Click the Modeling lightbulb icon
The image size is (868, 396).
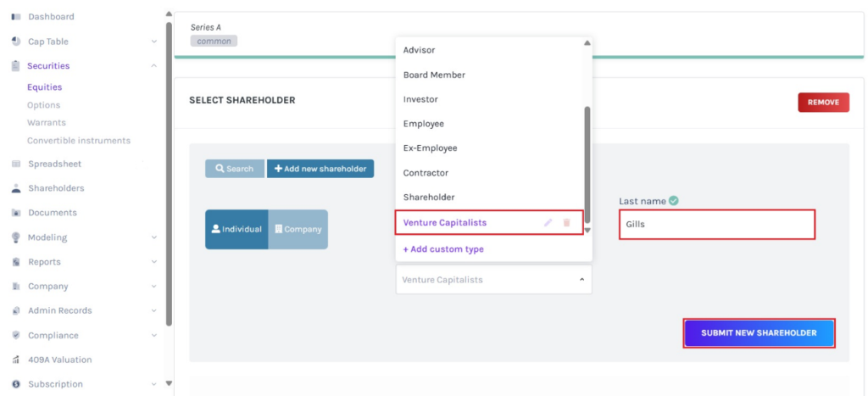pyautogui.click(x=16, y=237)
